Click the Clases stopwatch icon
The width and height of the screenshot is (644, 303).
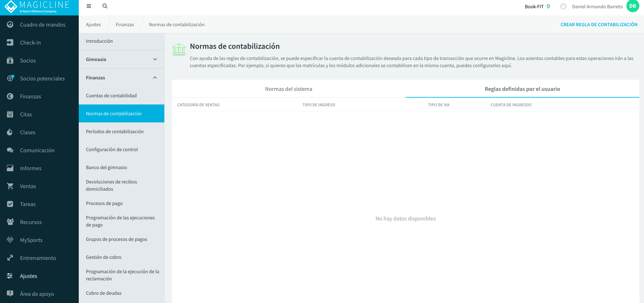10,132
